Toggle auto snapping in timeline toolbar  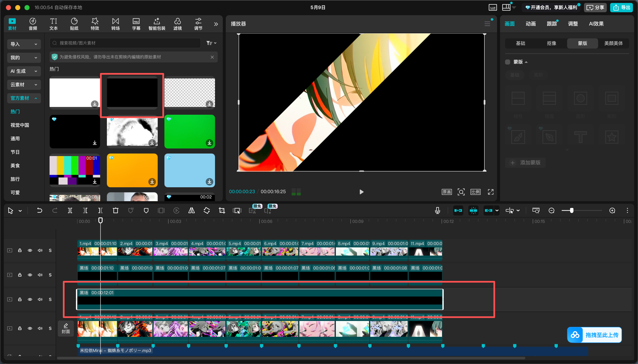tap(473, 210)
